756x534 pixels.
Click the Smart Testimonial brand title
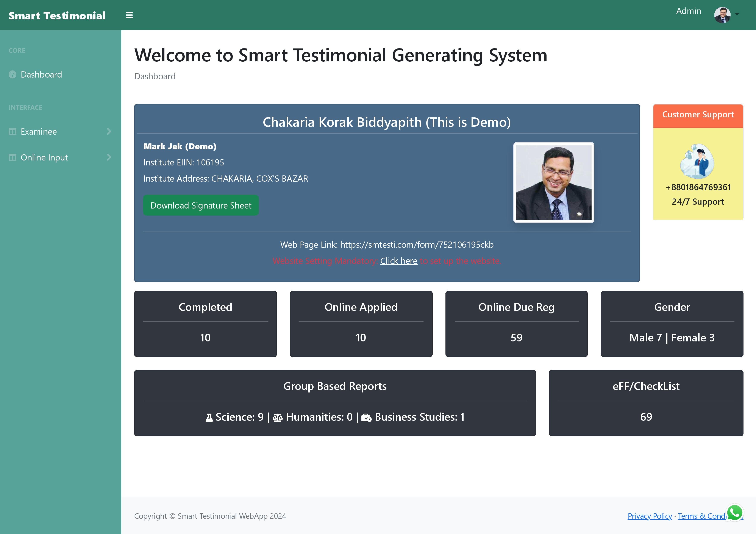[57, 16]
